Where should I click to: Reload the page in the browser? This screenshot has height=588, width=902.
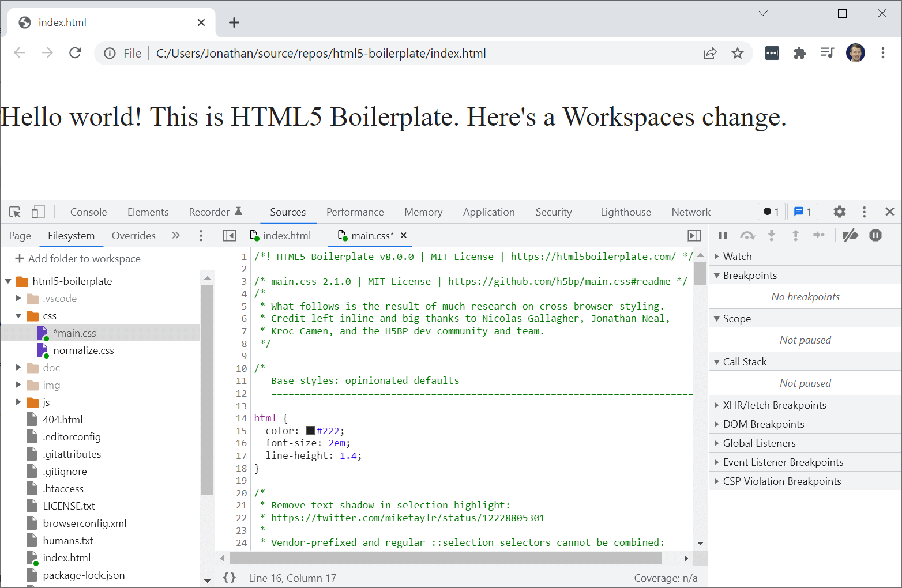click(x=75, y=52)
